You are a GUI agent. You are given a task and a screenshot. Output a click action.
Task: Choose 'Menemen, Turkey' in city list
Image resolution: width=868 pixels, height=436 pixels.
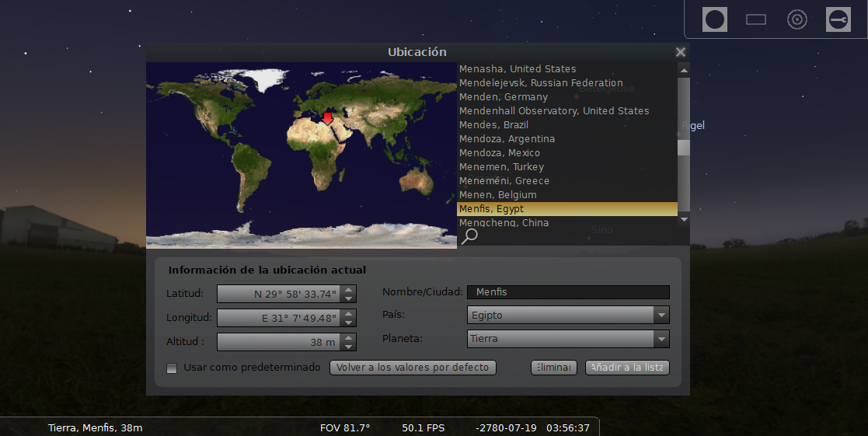501,167
